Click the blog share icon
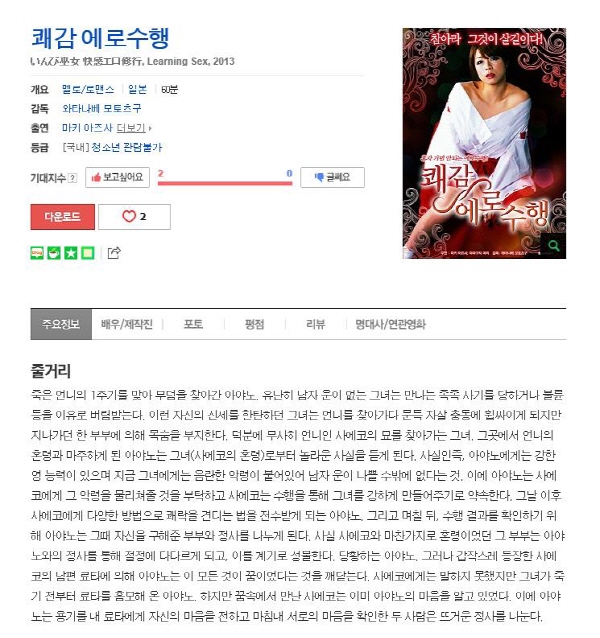Viewport: 600px width, 638px height. (x=37, y=253)
